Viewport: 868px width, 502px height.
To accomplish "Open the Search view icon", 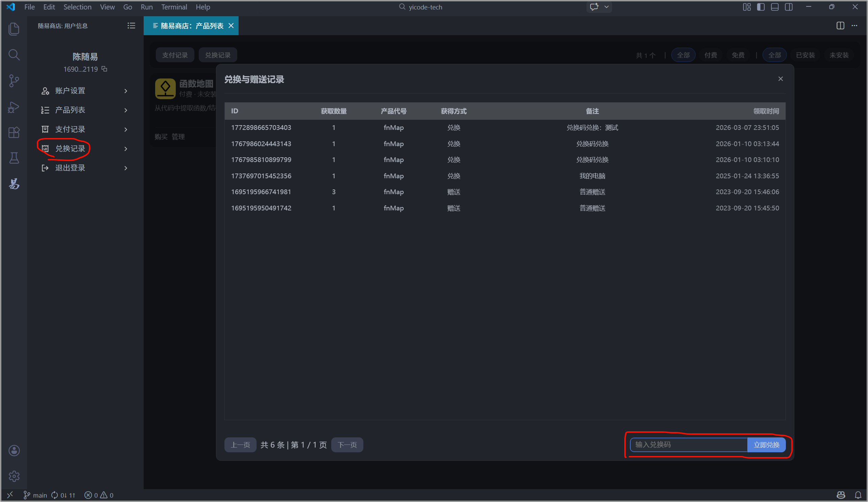I will [14, 54].
